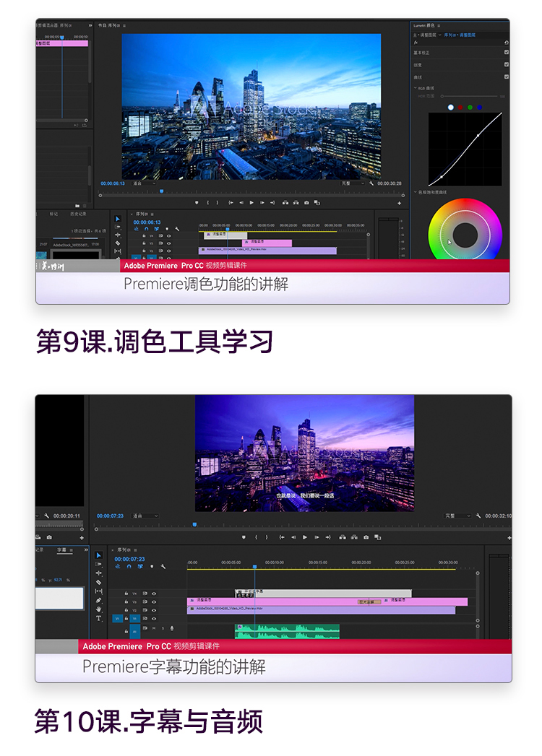
Task: Hide track V4 with eye in Lesson 10 timeline
Action: click(x=154, y=594)
